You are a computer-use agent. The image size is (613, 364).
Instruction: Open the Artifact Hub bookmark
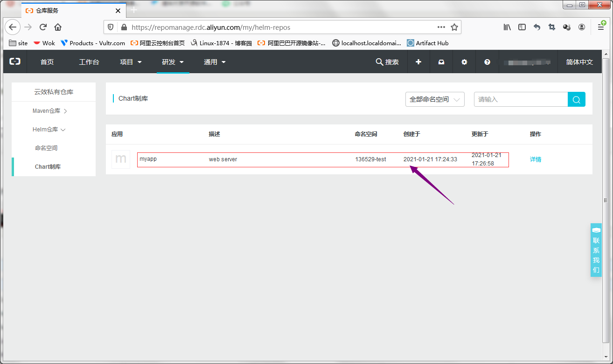427,43
